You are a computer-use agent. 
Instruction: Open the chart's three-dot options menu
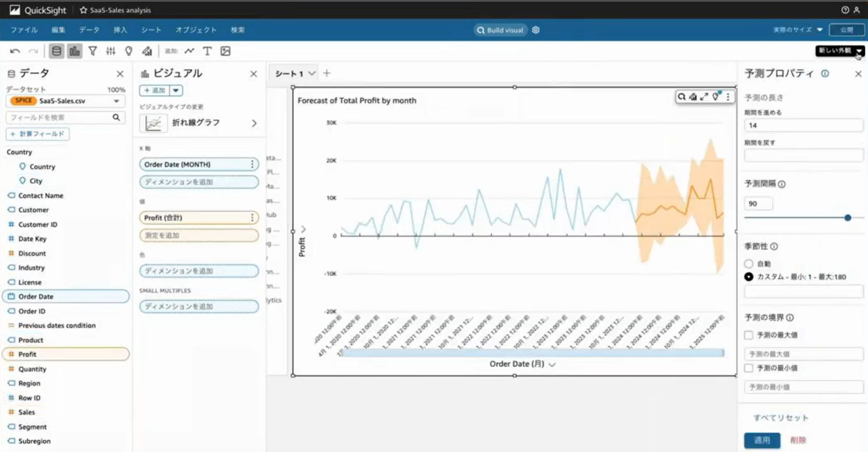728,97
